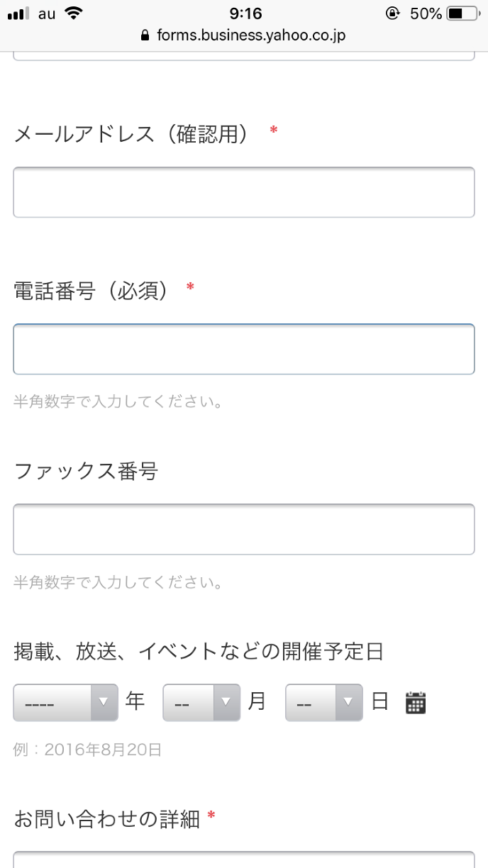The image size is (488, 868).
Task: Click the 電話番号（必須） text field
Action: tap(243, 349)
